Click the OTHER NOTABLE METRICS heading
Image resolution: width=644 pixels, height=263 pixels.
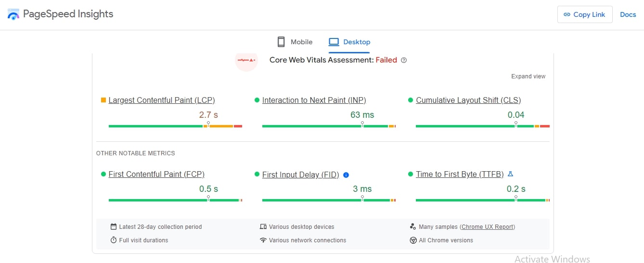click(136, 153)
